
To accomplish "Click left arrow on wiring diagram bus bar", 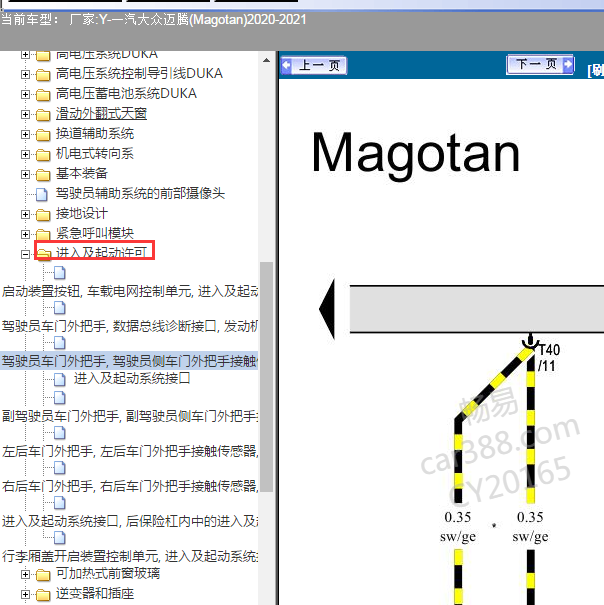I will pyautogui.click(x=327, y=309).
